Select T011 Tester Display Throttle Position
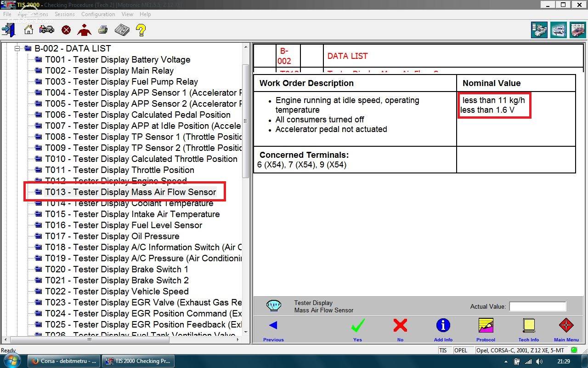 [x=119, y=170]
